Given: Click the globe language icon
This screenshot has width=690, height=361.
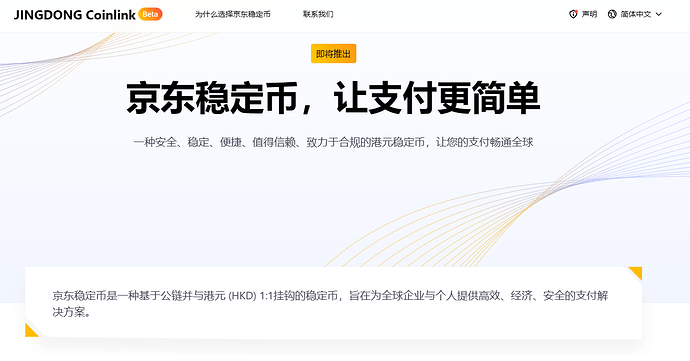Looking at the screenshot, I should point(612,14).
